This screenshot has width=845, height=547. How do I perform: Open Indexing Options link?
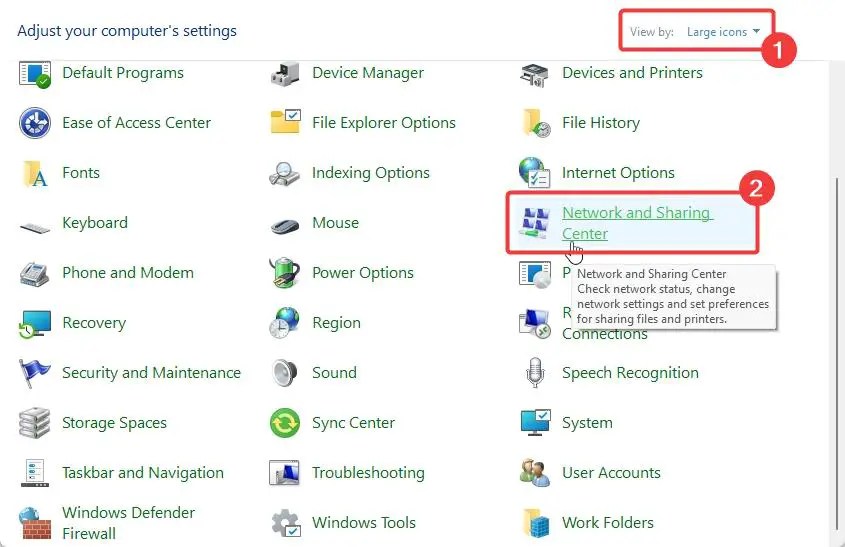point(371,173)
